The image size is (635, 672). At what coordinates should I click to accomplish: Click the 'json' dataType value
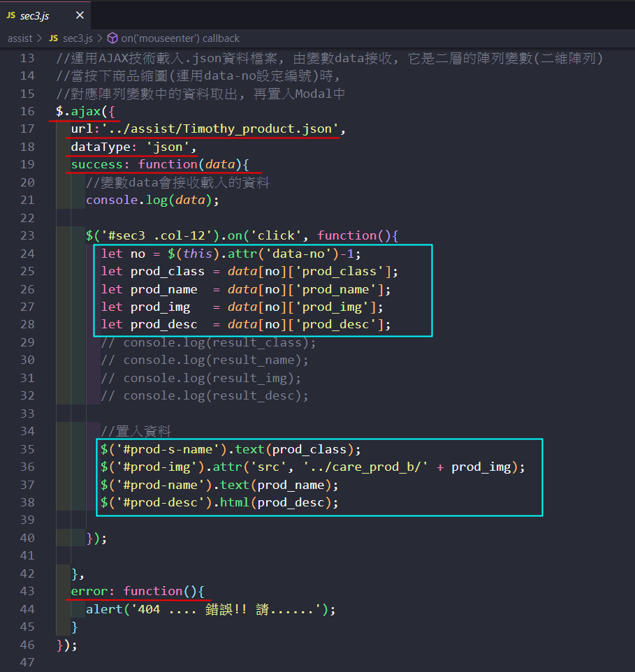pyautogui.click(x=168, y=147)
